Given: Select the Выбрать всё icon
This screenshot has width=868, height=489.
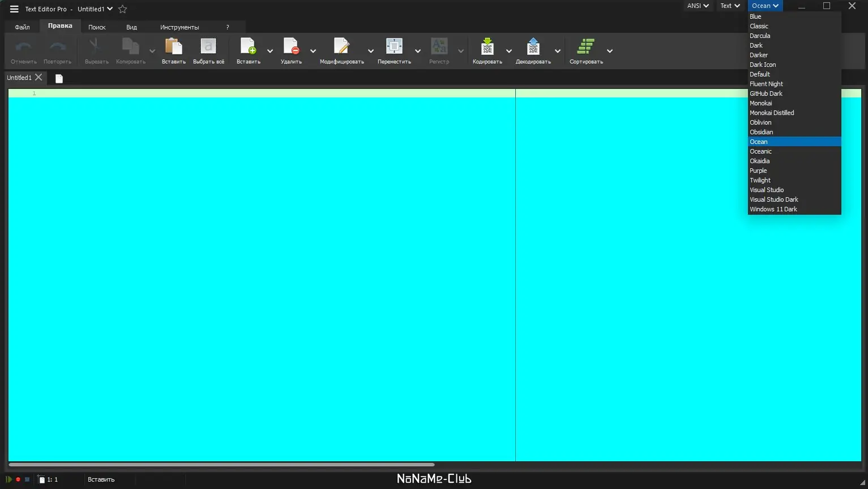Looking at the screenshot, I should point(208,46).
